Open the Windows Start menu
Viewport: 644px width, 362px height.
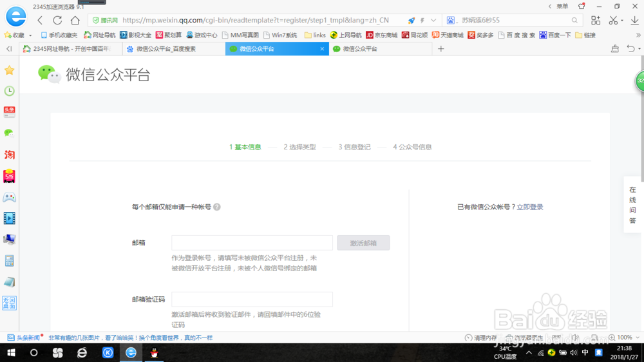pyautogui.click(x=11, y=352)
